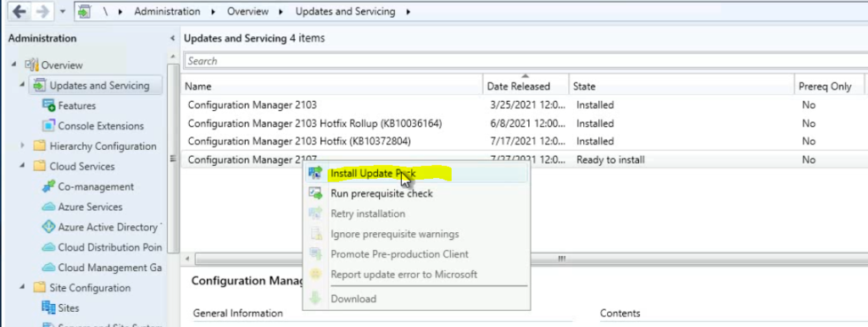The height and width of the screenshot is (327, 868).
Task: Click the Hierarchy Configuration folder icon
Action: coord(39,146)
